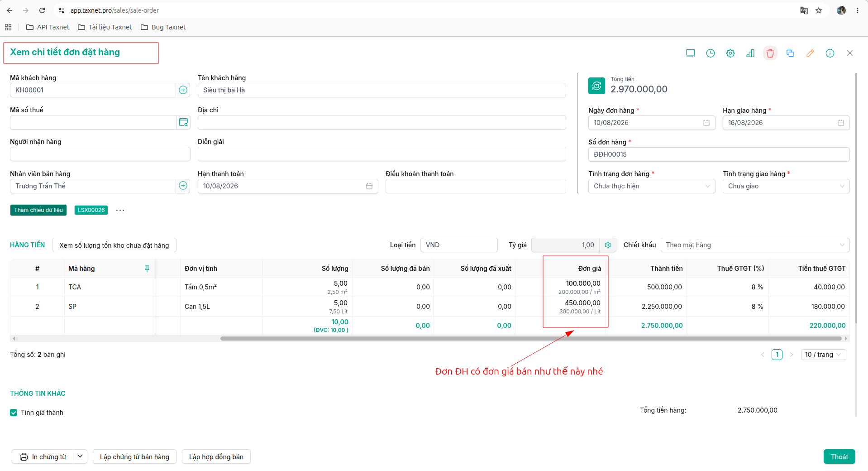This screenshot has height=471, width=868.
Task: Click the horizontal table scrollbar
Action: tap(530, 338)
